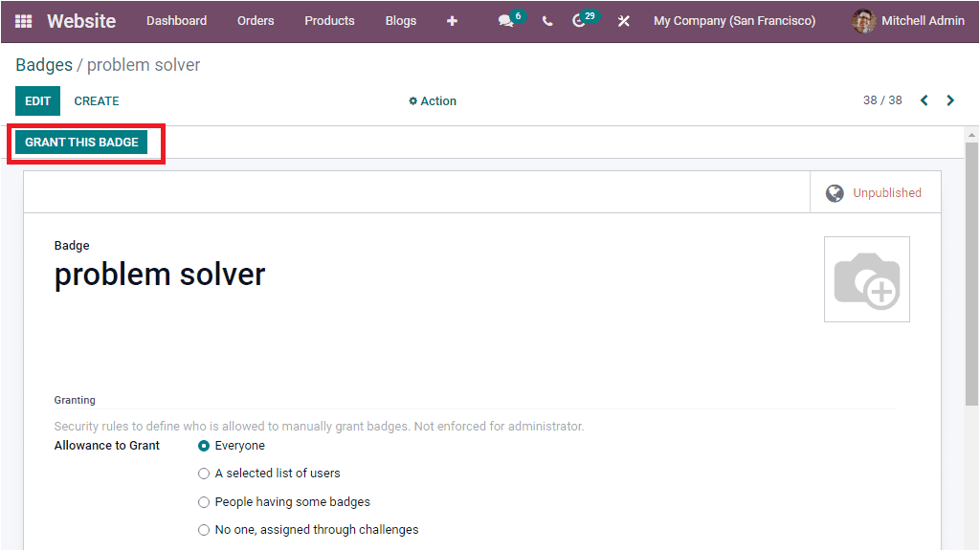Screen dimensions: 980x551
Task: Click the globe icon next to Unpublished
Action: click(x=835, y=192)
